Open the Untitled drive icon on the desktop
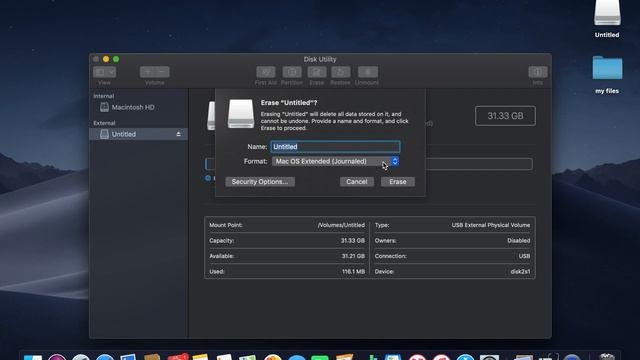This screenshot has width=640, height=360. tap(607, 13)
